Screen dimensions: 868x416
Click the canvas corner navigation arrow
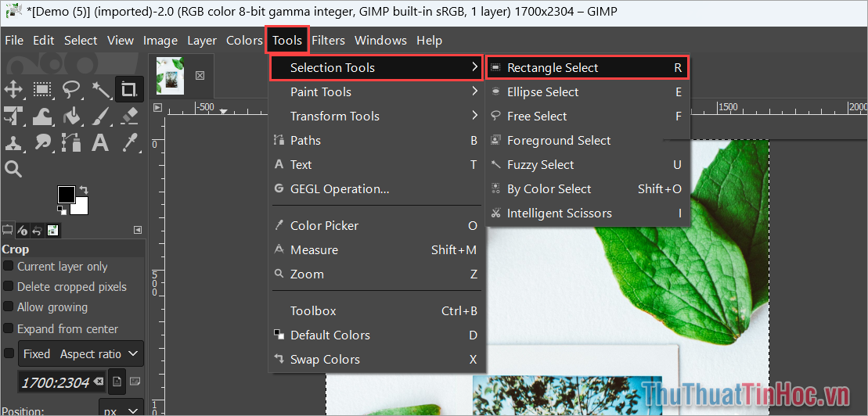158,107
